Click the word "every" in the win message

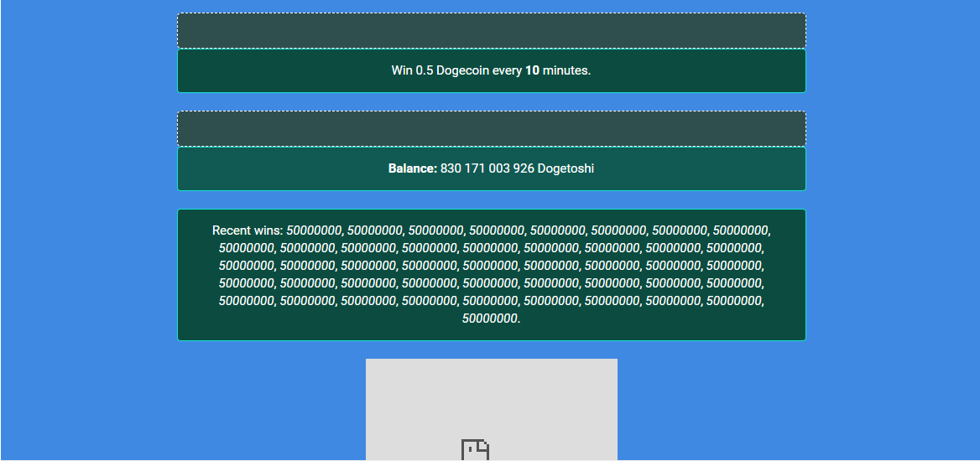pyautogui.click(x=507, y=70)
